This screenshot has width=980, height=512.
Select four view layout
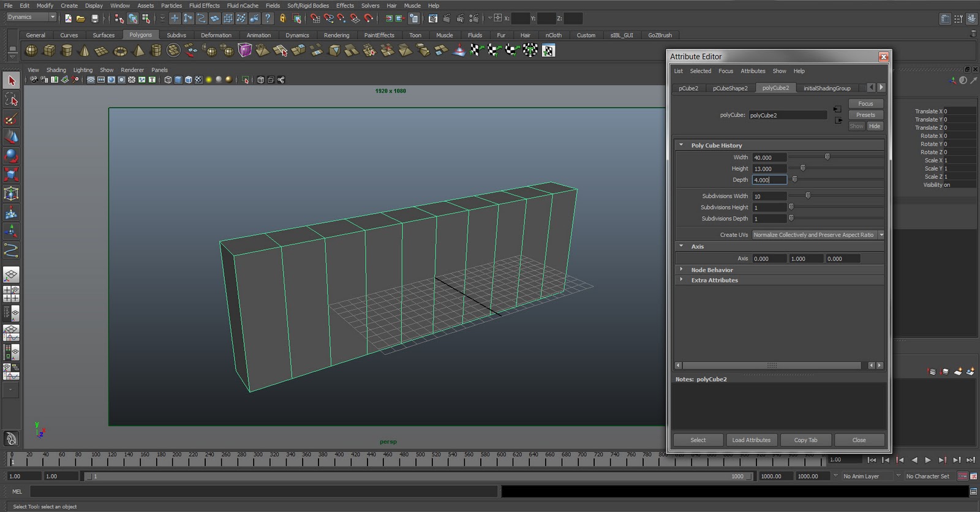11,294
